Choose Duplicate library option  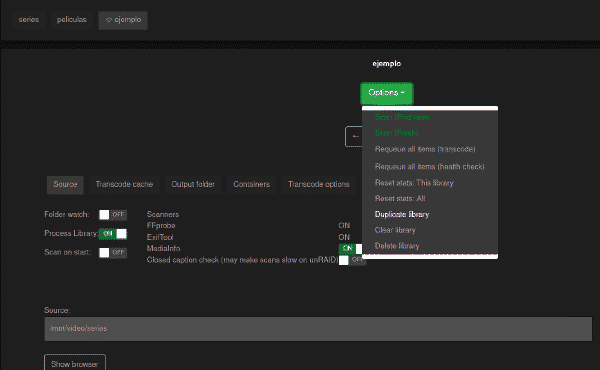402,214
